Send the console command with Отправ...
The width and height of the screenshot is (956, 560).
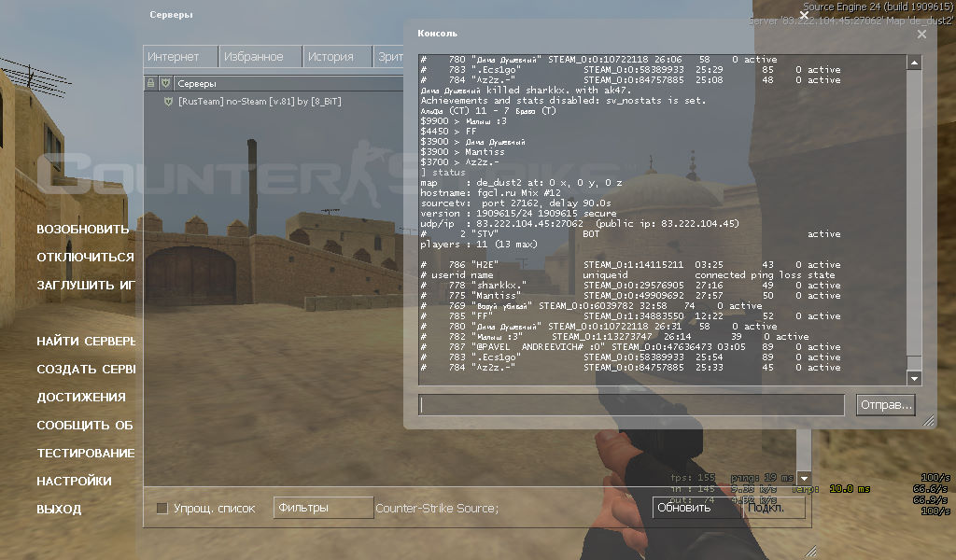pos(886,405)
